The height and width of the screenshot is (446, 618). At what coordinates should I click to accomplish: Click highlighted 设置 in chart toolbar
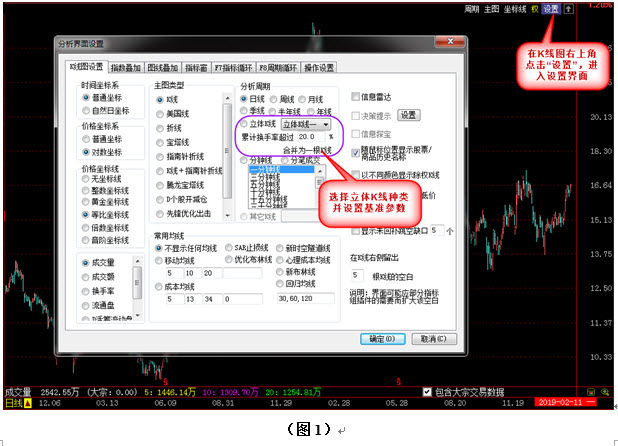pyautogui.click(x=551, y=9)
